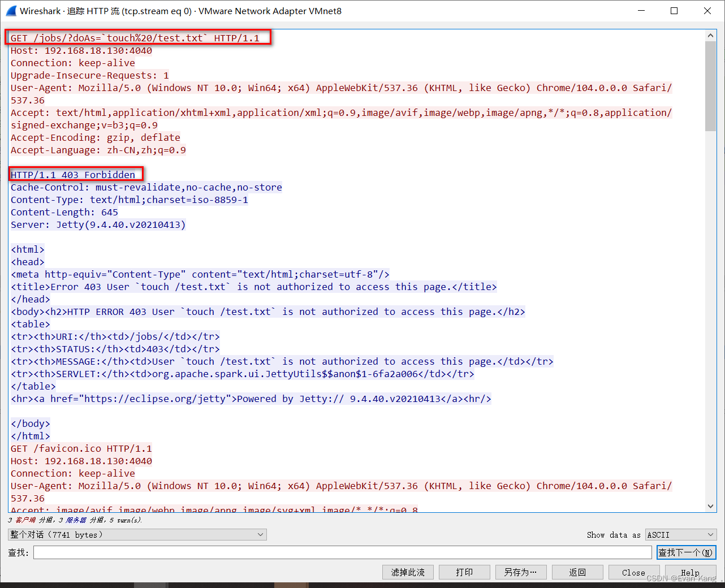Click the vertical scrollbar down arrow
This screenshot has height=588, width=725.
coord(710,506)
